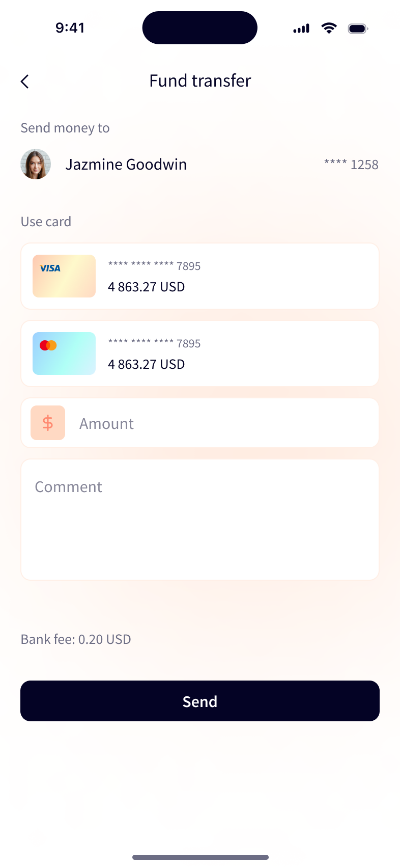The width and height of the screenshot is (400, 868).
Task: Tap the Bank fee text
Action: (76, 639)
